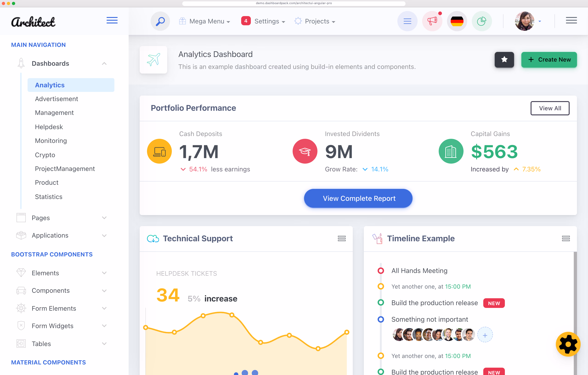Image resolution: width=588 pixels, height=375 pixels.
Task: Expand the user account dropdown arrow
Action: [540, 22]
